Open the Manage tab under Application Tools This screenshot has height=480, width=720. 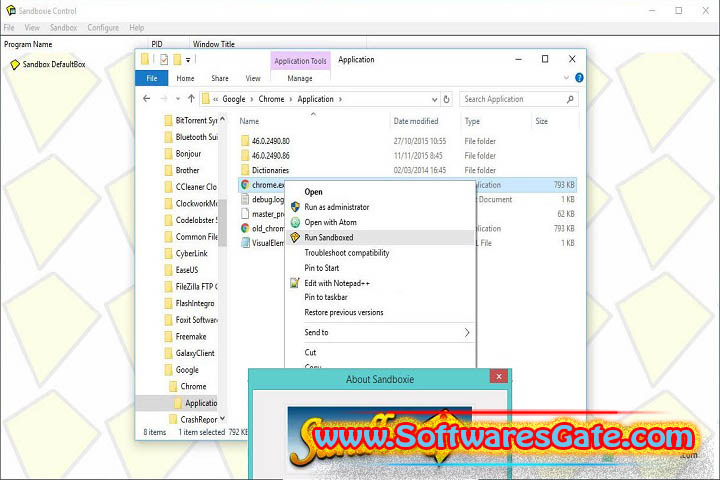(x=300, y=79)
